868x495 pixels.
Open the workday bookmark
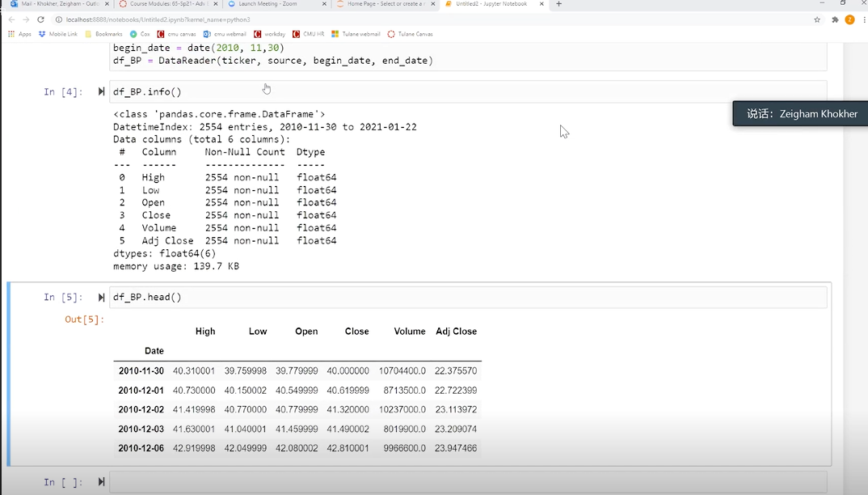269,34
